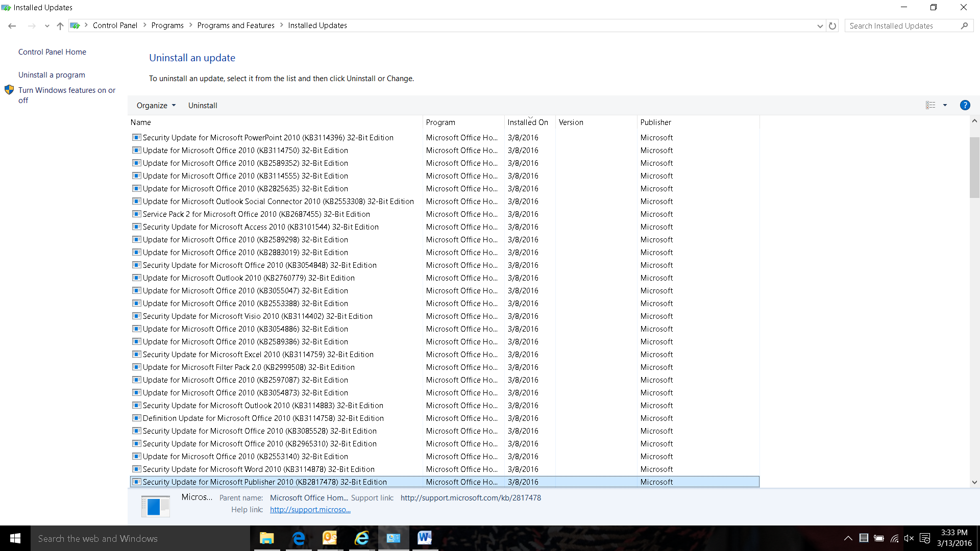Sort by the Installed On column header

click(528, 122)
